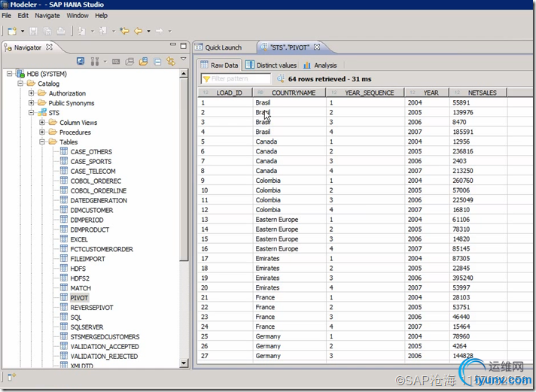Click the Previous Annotation toolbar icon
536x392 pixels.
(x=102, y=31)
